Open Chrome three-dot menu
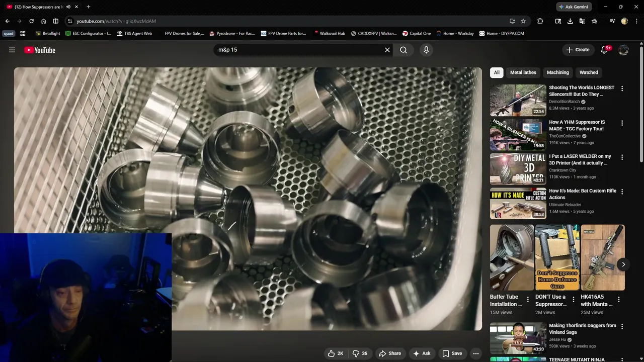644x362 pixels. 636,21
